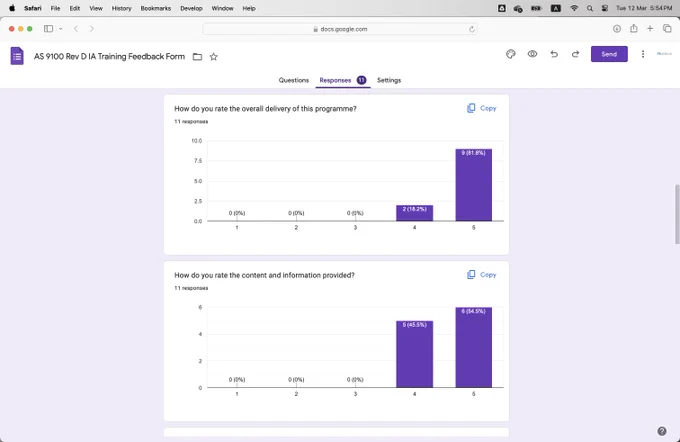Star the AS 9100 feedback form
Screen dimensions: 680x442
click(213, 57)
